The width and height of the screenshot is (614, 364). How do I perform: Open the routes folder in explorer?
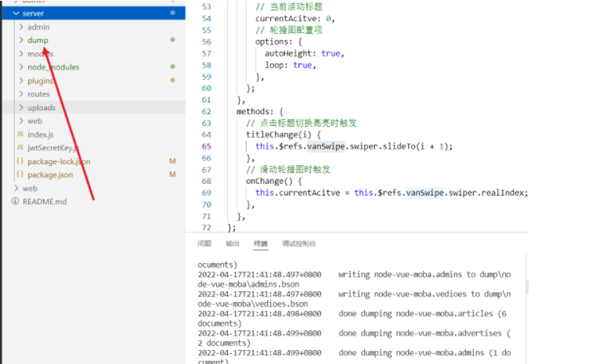click(38, 94)
